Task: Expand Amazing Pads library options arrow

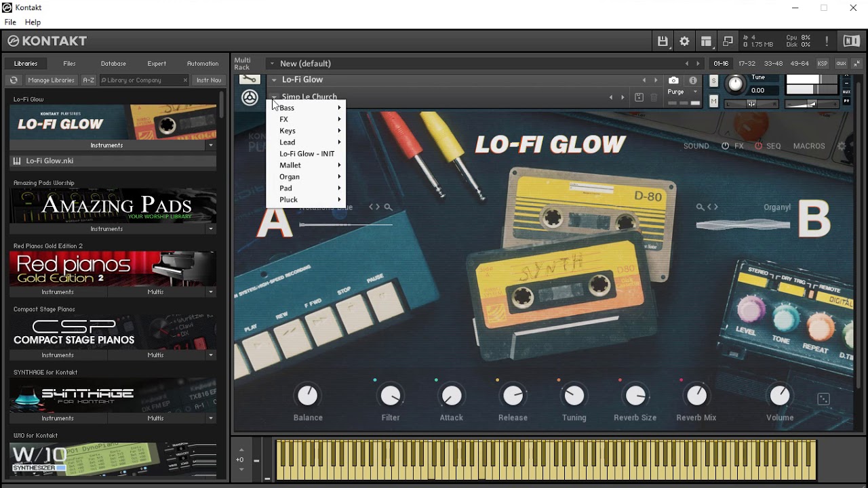Action: 211,229
